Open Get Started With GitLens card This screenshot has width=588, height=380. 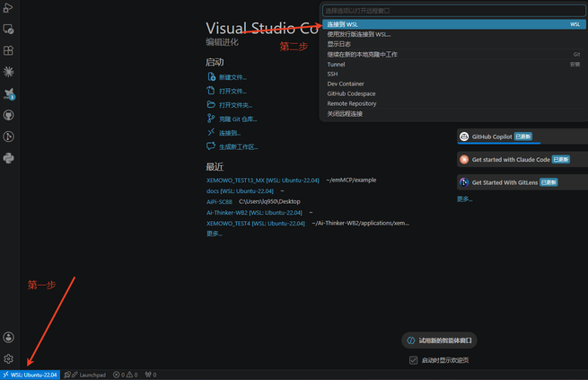coord(522,182)
